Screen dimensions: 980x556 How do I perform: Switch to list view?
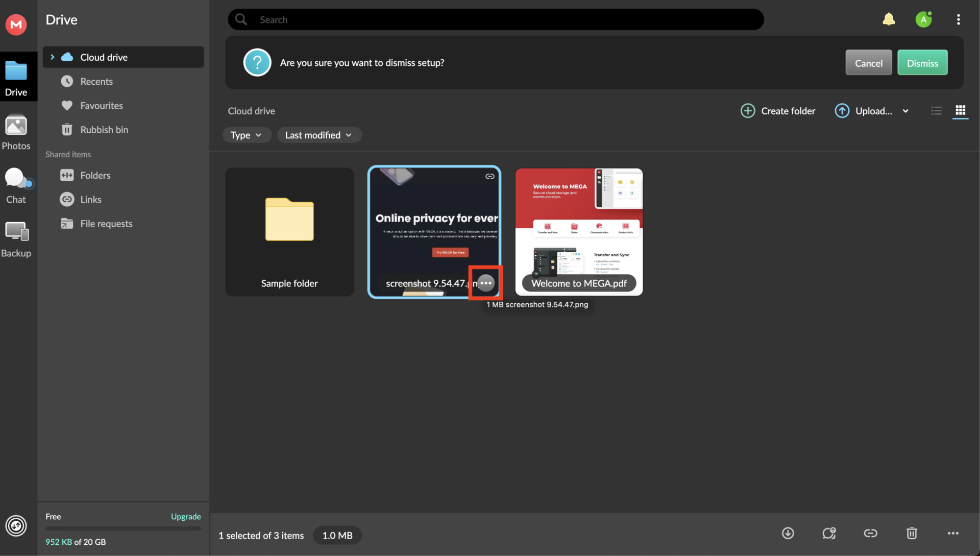pyautogui.click(x=936, y=111)
